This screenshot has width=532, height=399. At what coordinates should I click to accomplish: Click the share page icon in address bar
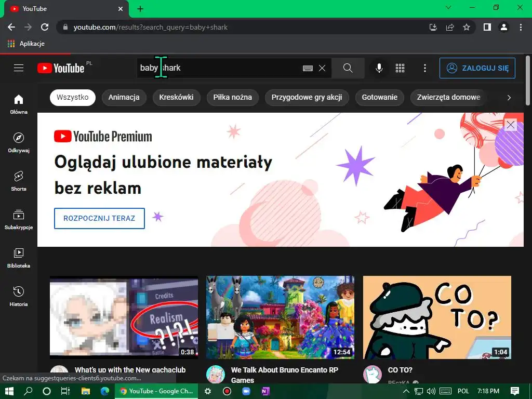coord(450,27)
